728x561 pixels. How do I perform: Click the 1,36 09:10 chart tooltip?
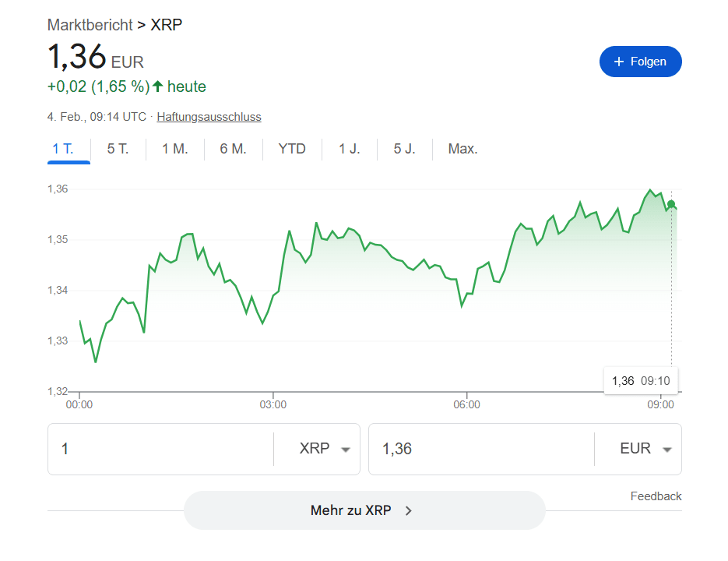pos(641,381)
